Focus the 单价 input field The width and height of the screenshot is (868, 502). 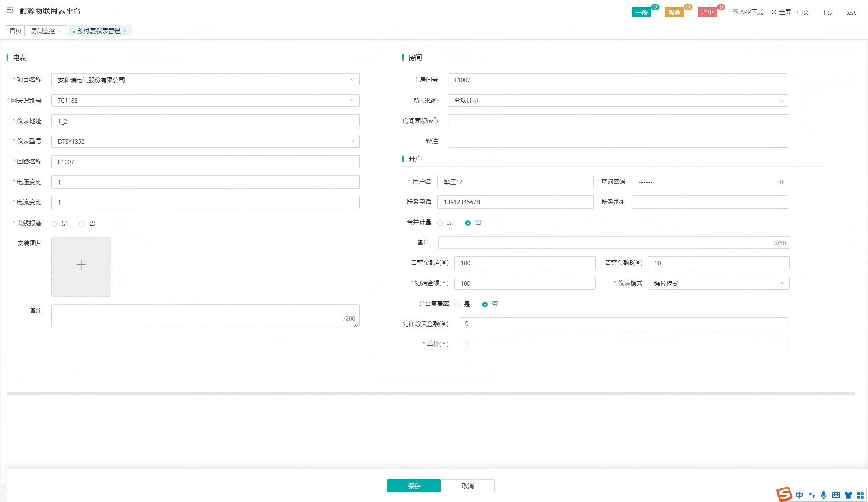(624, 344)
